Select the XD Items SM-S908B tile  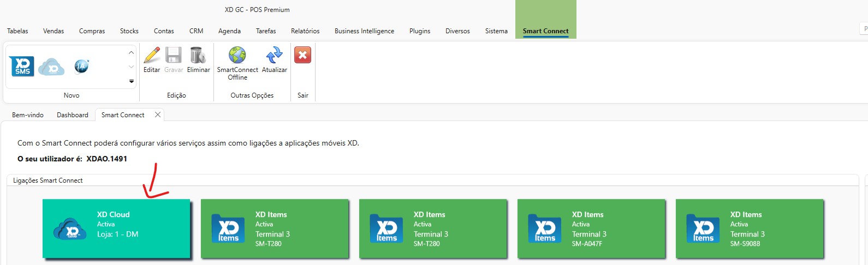click(750, 228)
